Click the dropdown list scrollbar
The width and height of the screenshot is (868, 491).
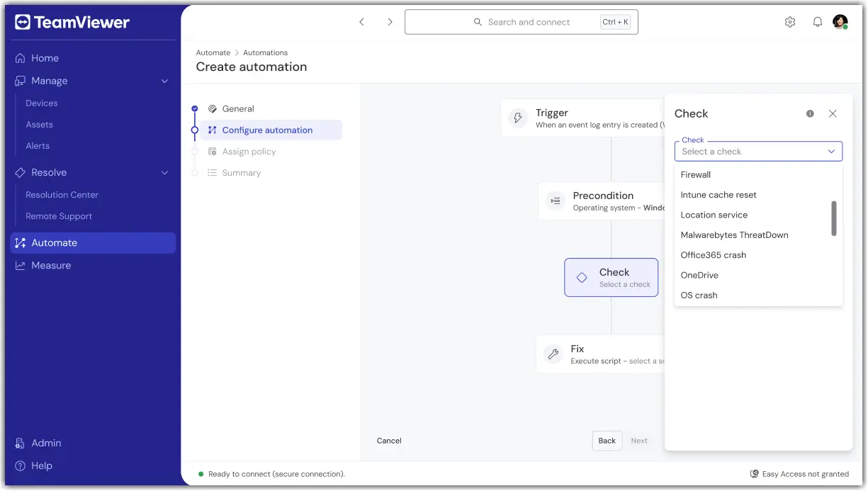pos(834,218)
